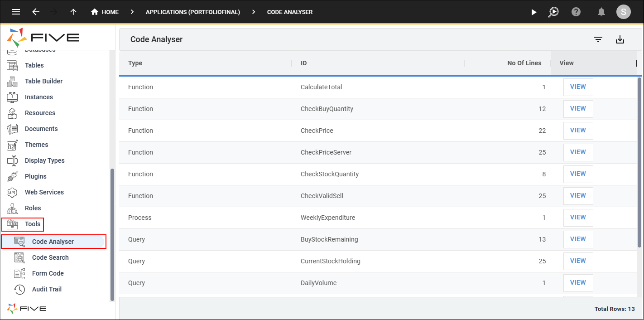Click the WeeklyExpenditure ID cell
Image resolution: width=644 pixels, height=320 pixels.
[328, 218]
